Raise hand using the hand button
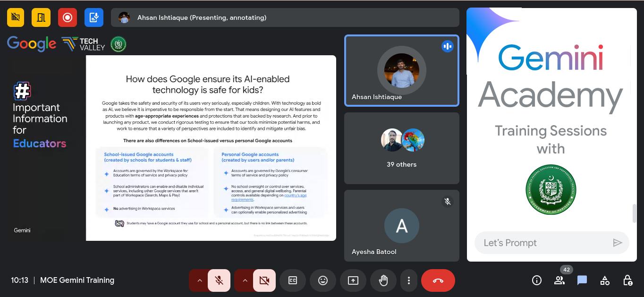 [383, 280]
